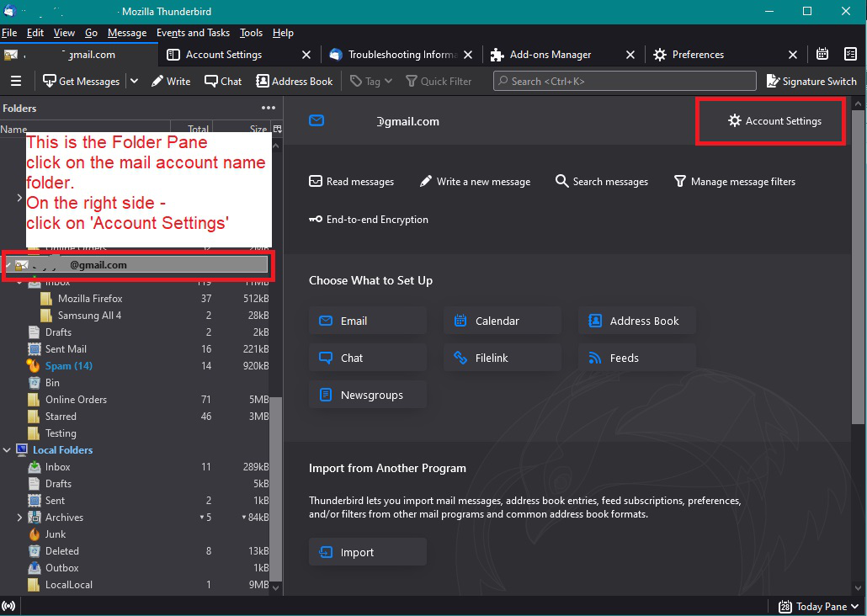
Task: Toggle the Quick Filter toolbar button
Action: point(439,82)
